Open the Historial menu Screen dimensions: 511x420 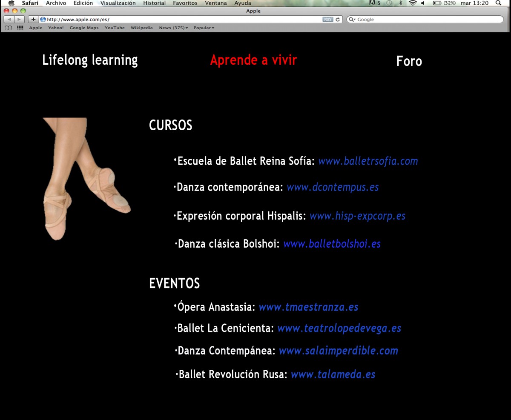pos(155,3)
